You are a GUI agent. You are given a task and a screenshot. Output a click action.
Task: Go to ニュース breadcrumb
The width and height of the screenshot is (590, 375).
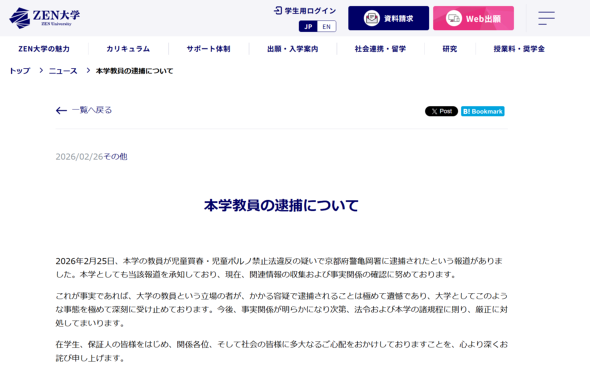tap(63, 71)
